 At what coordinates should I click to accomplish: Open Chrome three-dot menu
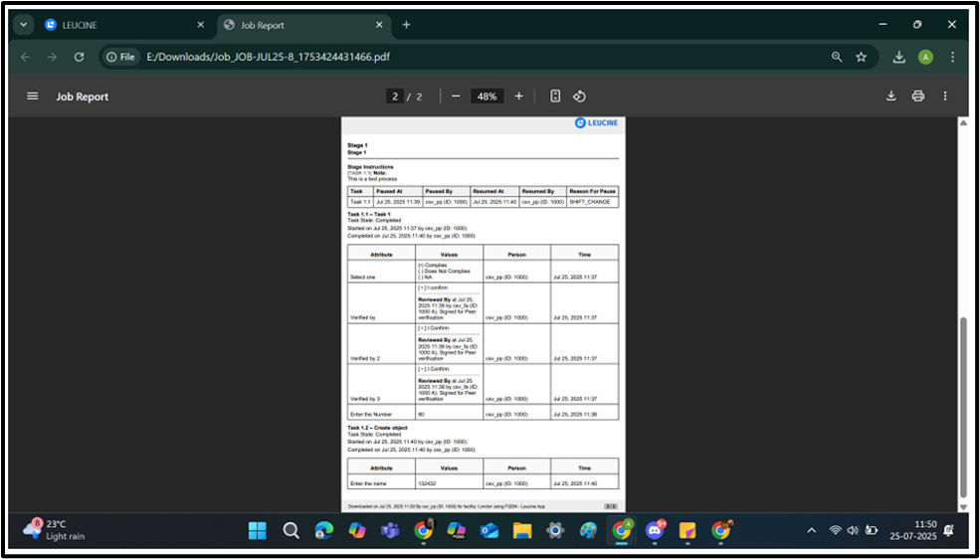(953, 57)
